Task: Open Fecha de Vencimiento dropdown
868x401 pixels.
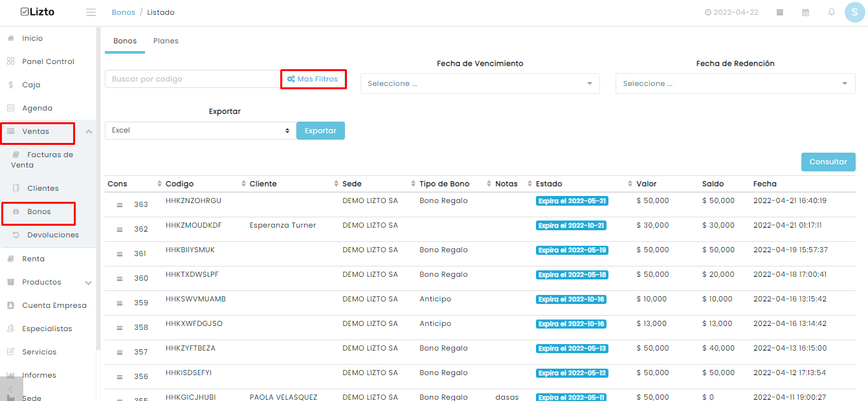Action: [x=480, y=83]
